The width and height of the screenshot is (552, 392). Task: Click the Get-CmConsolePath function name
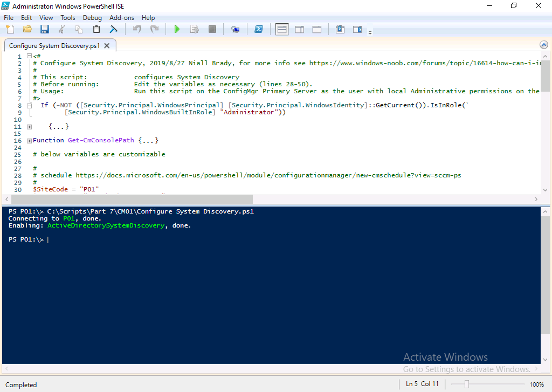click(101, 140)
